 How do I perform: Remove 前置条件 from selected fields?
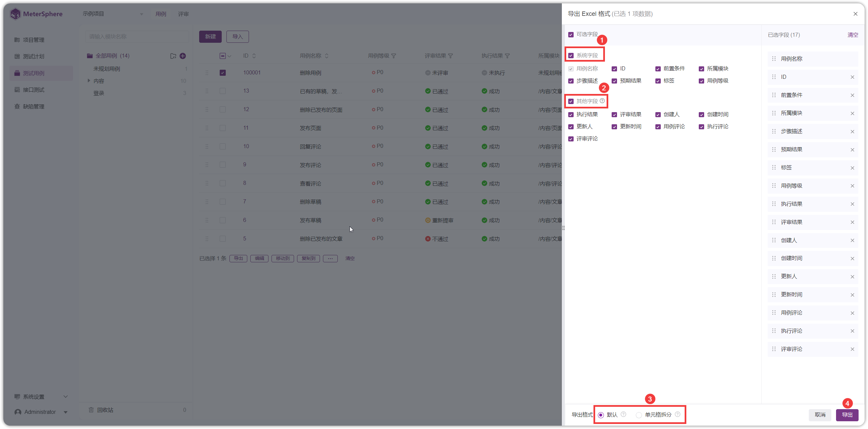(x=852, y=95)
